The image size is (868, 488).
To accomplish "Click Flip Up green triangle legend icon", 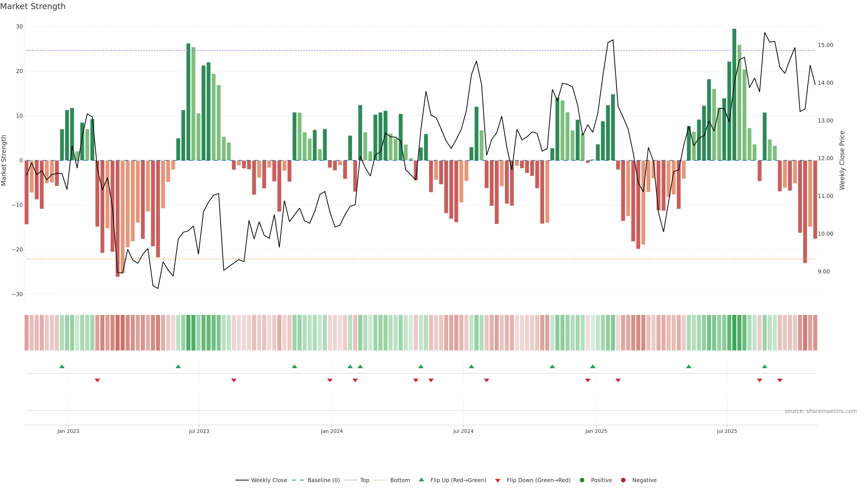I will point(421,480).
